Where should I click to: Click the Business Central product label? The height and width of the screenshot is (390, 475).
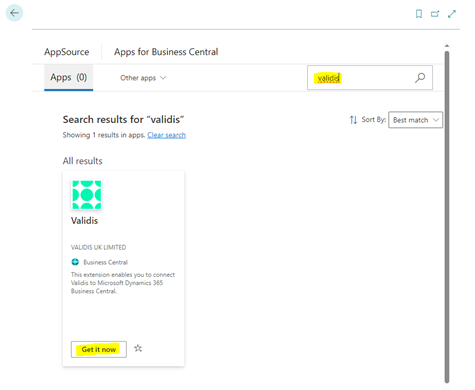pyautogui.click(x=105, y=262)
